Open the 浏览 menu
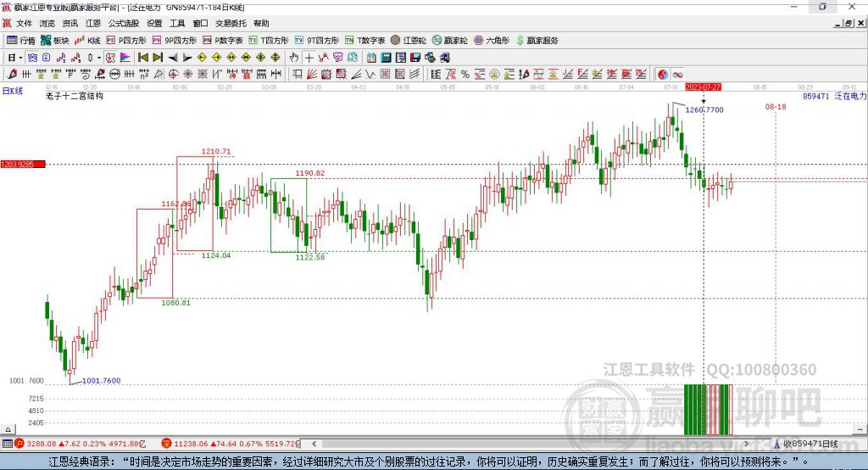 (47, 23)
